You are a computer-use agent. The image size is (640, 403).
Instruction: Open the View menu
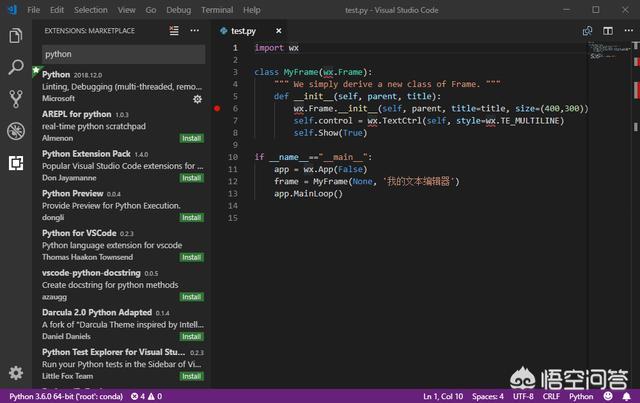point(127,10)
